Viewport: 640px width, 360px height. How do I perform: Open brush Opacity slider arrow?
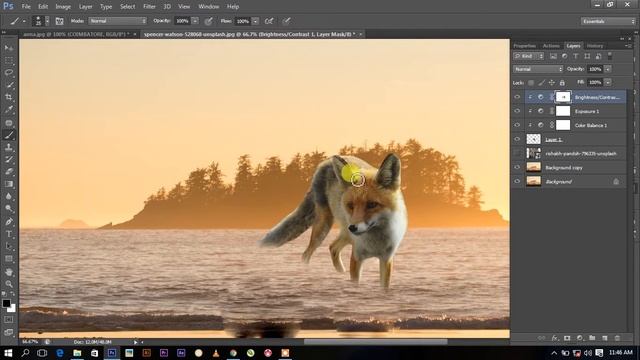click(195, 21)
